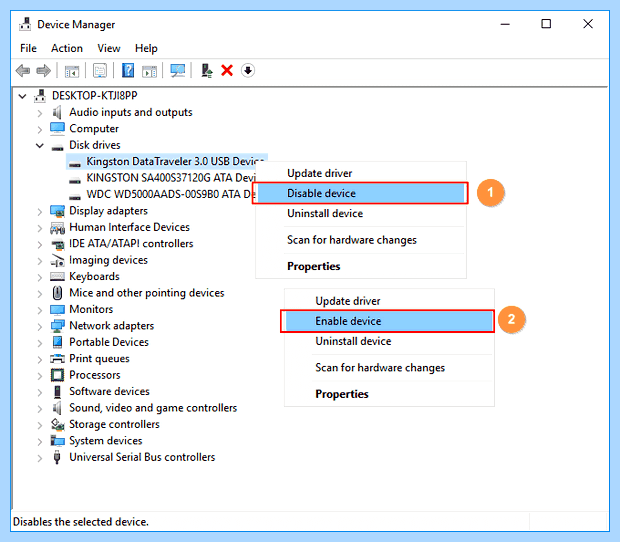
Task: Select KINGSTON SA400S37120G ATA Device
Action: (171, 178)
